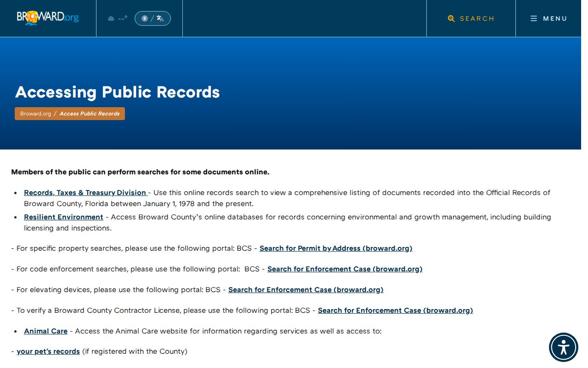Open the Resilient Environment link
Screen dimensions: 588x368
tap(63, 217)
